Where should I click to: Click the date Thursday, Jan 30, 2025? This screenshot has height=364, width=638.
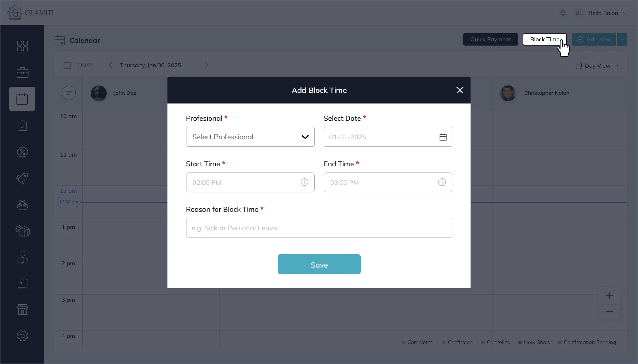point(150,65)
